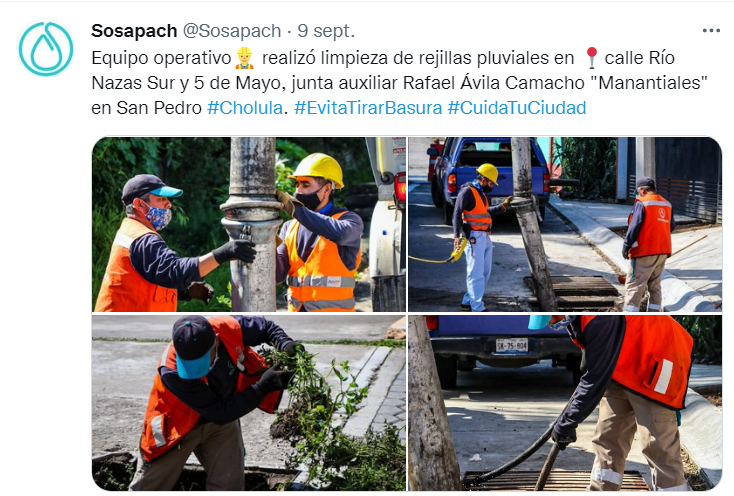Open photo of blue pickup truck and workers
Image resolution: width=734 pixels, height=496 pixels.
tap(565, 224)
